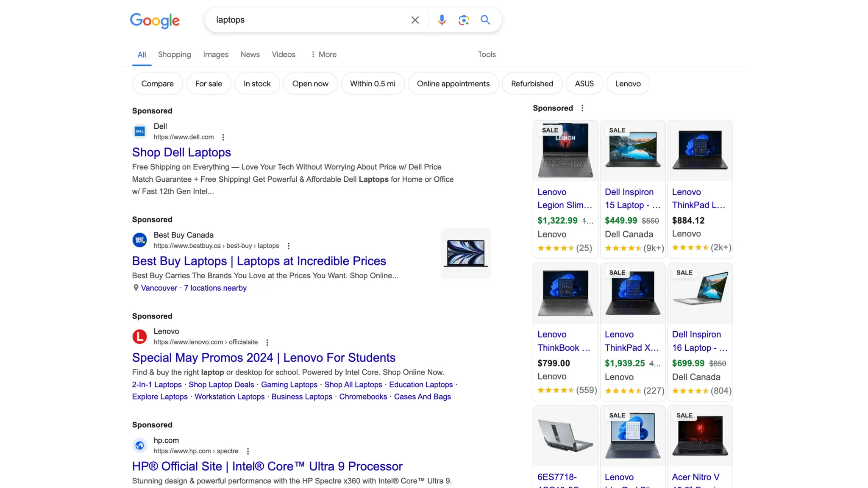This screenshot has width=868, height=488.
Task: Toggle the In stock filter chip
Action: click(x=257, y=84)
